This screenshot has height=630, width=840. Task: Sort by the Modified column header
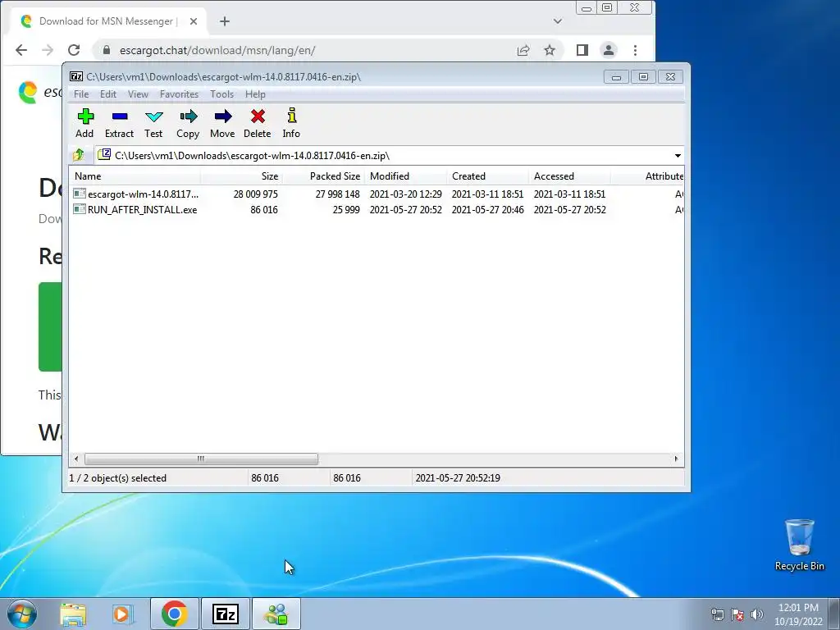(405, 176)
